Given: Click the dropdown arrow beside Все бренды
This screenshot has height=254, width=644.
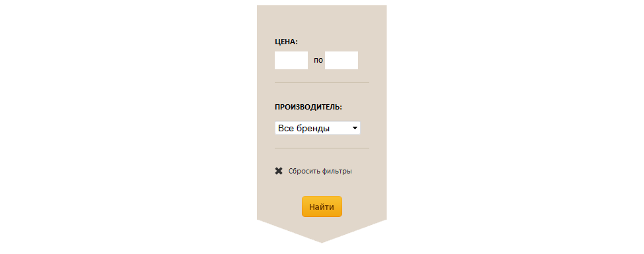Looking at the screenshot, I should pos(355,128).
